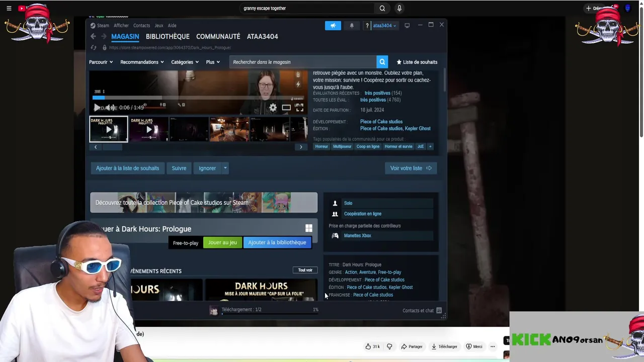Open the Piece of Cake studios collection banner
Image resolution: width=644 pixels, height=362 pixels.
(x=204, y=203)
